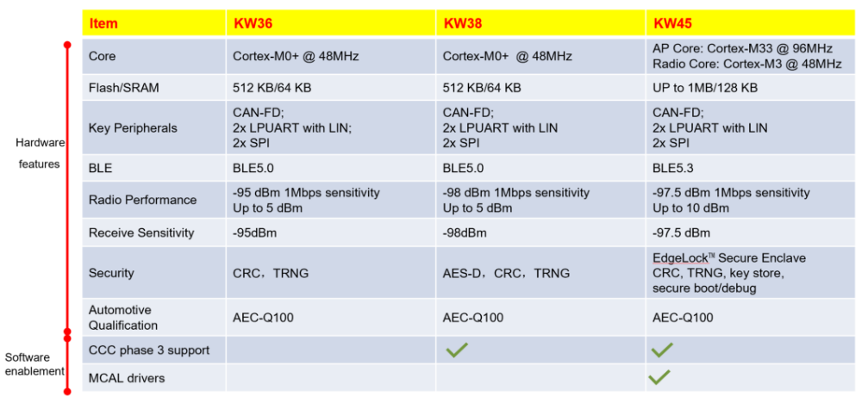The width and height of the screenshot is (868, 409).
Task: Click the CCC phase 3 support label
Action: pyautogui.click(x=148, y=350)
